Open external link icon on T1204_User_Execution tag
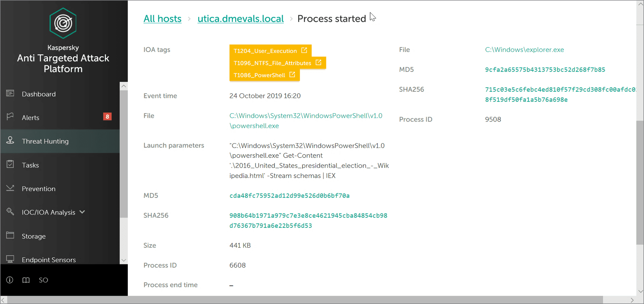 304,51
